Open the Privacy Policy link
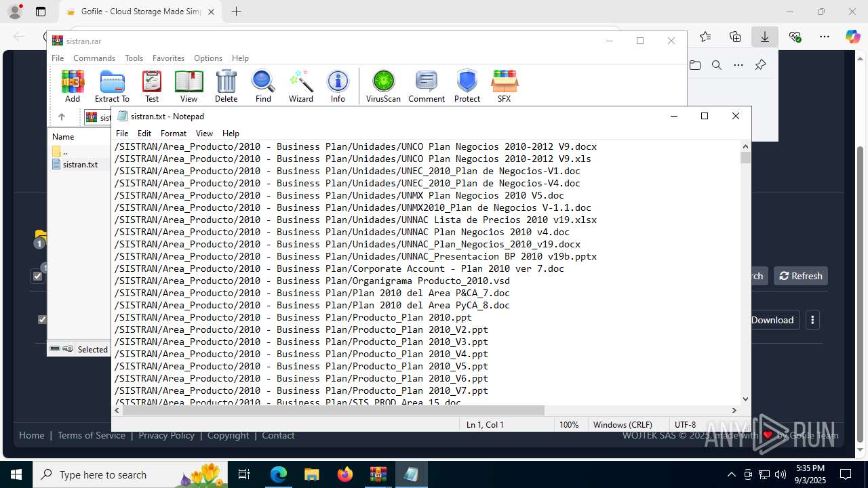868x488 pixels. 166,435
